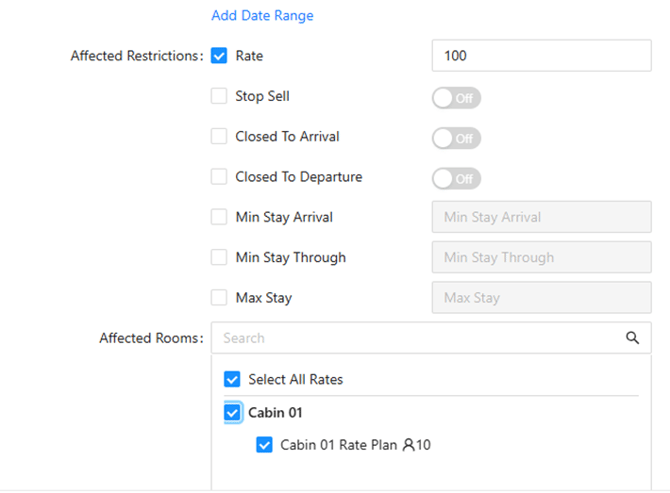Uncheck Select All Rates
Screen dimensions: 670x493
(232, 380)
